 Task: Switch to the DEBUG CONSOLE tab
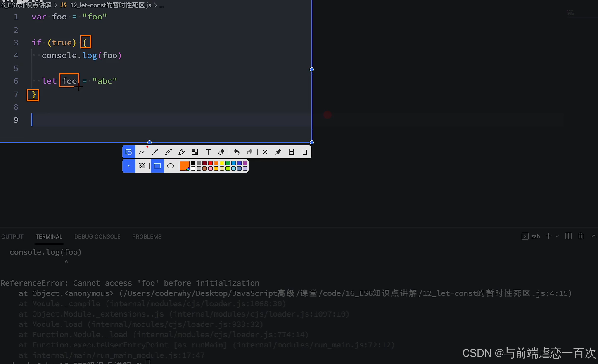pos(97,236)
